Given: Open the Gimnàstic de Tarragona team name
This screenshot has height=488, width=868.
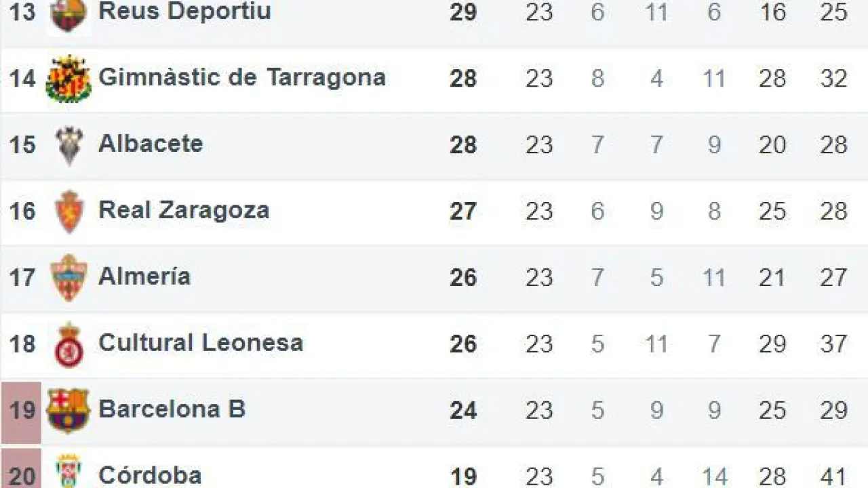Looking at the screenshot, I should click(x=242, y=77).
